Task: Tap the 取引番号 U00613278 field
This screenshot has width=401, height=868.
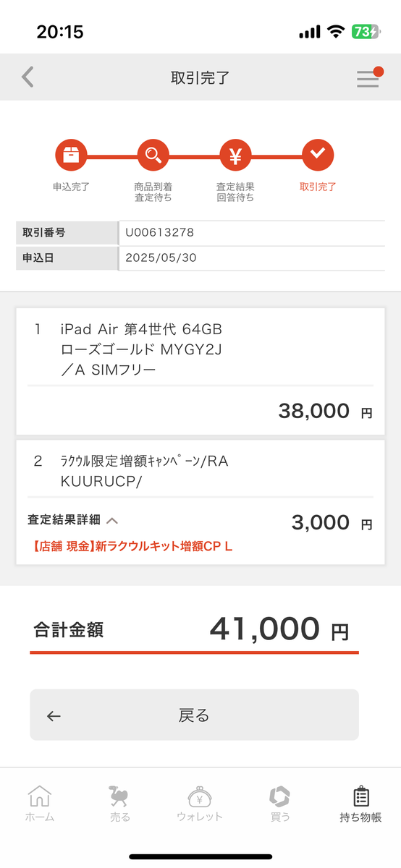Action: [x=251, y=233]
